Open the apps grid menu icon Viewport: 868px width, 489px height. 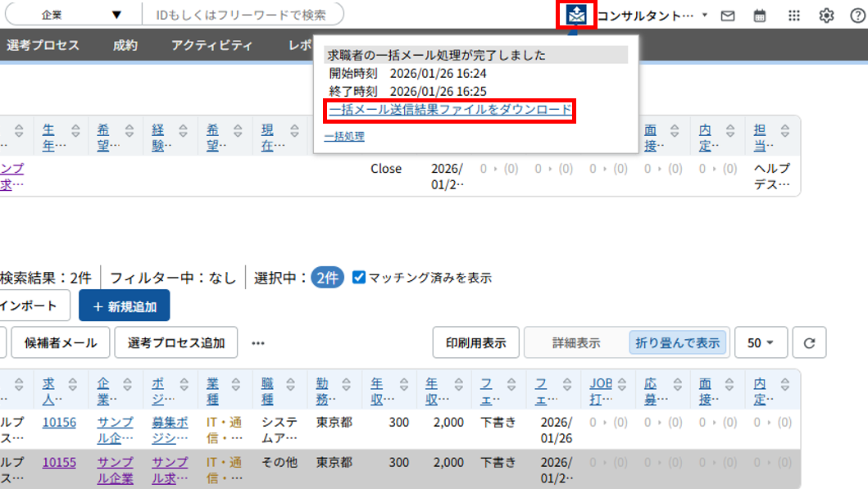click(x=793, y=16)
